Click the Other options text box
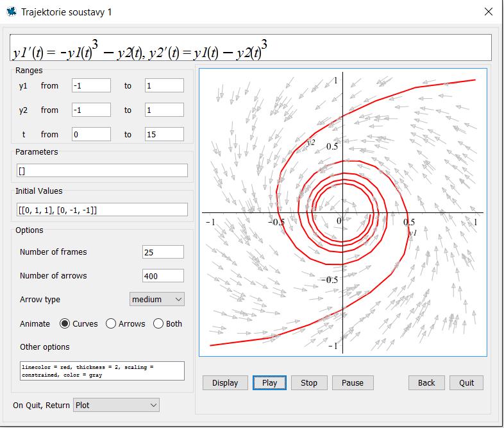The width and height of the screenshot is (504, 428). pos(102,371)
